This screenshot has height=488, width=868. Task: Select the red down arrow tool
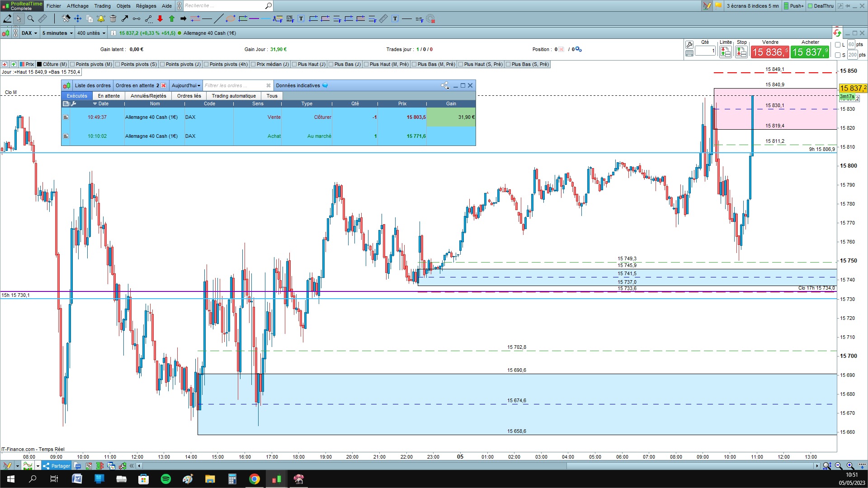(x=160, y=19)
